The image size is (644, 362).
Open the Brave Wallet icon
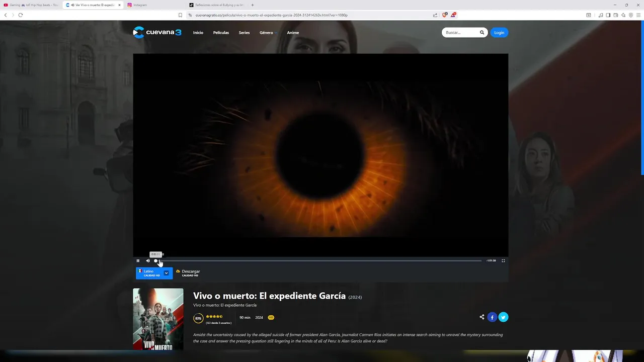point(616,15)
